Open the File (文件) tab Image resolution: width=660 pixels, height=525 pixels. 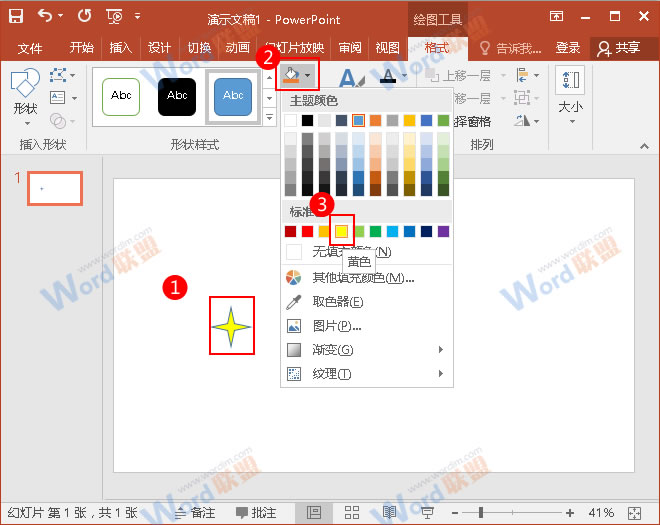coord(30,48)
